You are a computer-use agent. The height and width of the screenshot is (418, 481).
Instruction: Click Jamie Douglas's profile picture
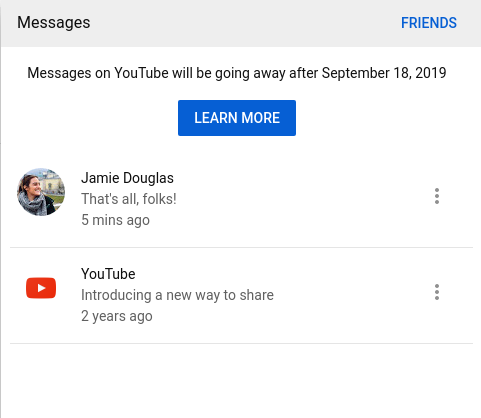pos(41,192)
